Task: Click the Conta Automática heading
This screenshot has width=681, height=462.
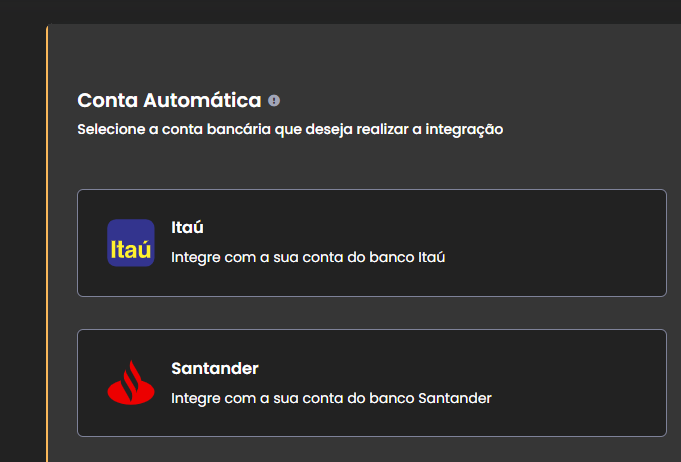Action: [x=169, y=101]
